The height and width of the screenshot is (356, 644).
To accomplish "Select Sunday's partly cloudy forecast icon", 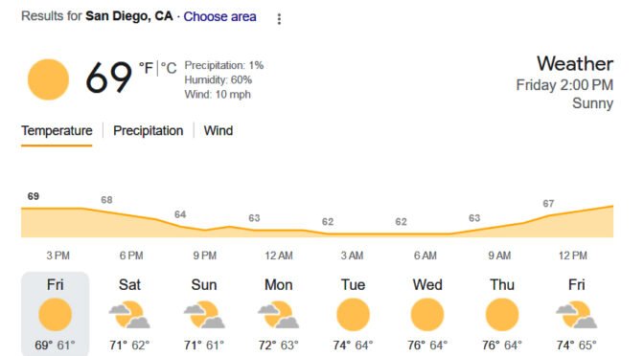I will (204, 315).
